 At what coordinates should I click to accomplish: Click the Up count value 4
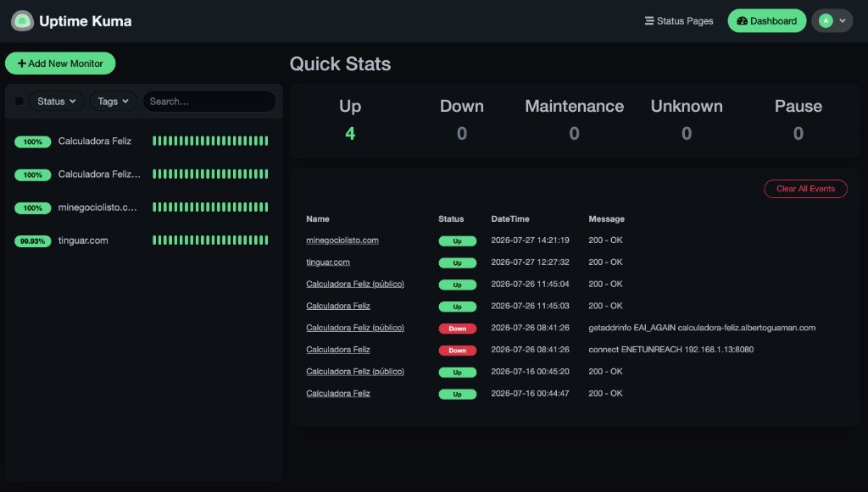tap(350, 133)
